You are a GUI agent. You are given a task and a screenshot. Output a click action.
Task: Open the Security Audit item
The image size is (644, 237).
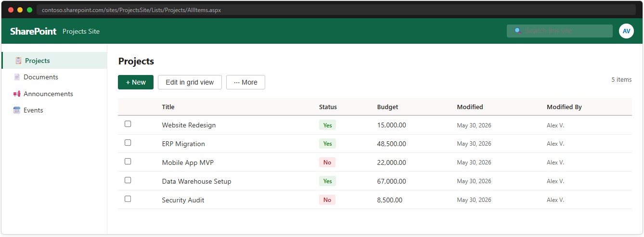[183, 200]
